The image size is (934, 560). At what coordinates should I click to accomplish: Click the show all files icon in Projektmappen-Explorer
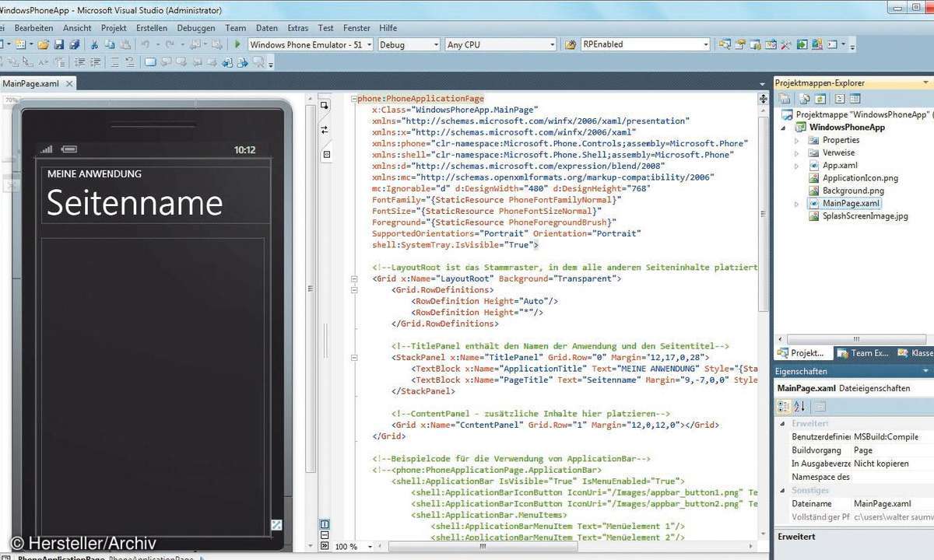[x=805, y=99]
